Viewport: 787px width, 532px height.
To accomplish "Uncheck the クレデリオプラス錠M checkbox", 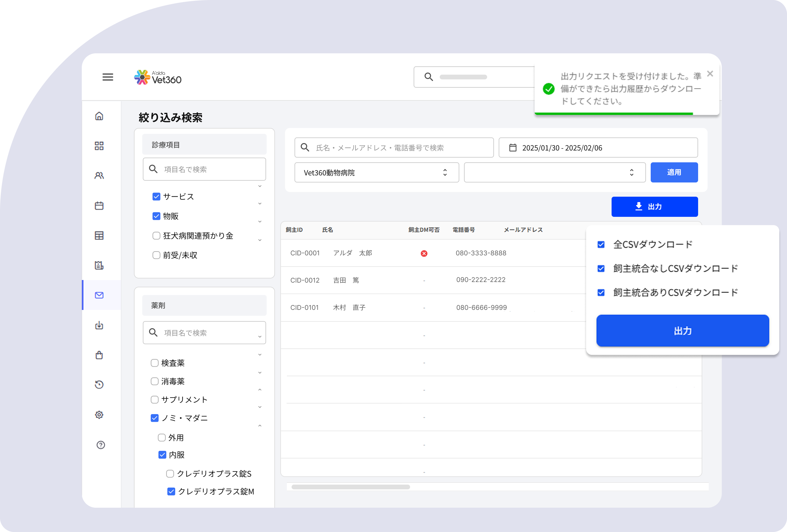I will 171,491.
